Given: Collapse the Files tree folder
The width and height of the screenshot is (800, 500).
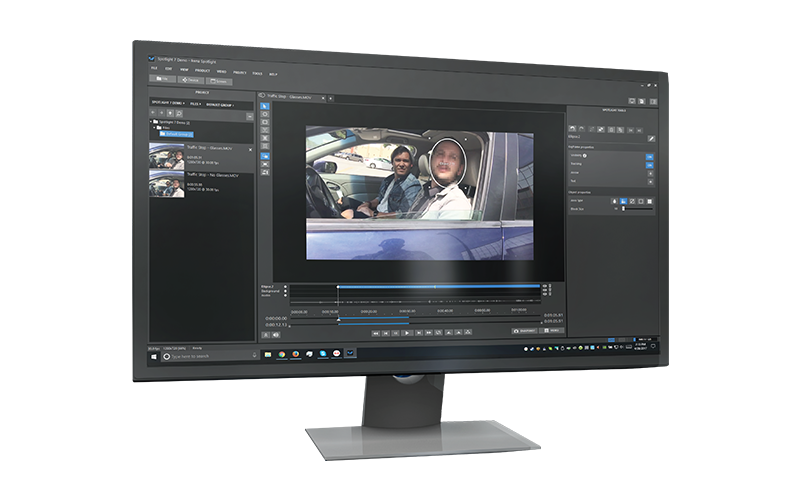Looking at the screenshot, I should [155, 128].
